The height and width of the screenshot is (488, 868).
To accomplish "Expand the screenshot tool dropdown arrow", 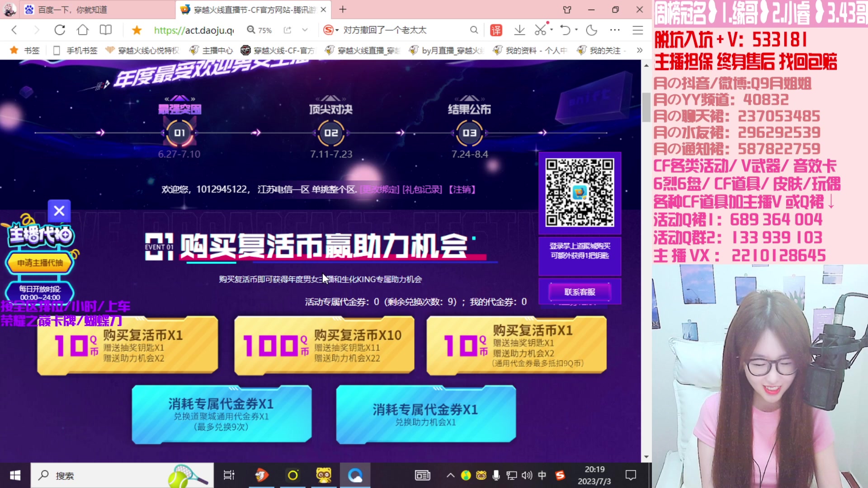I will [552, 30].
